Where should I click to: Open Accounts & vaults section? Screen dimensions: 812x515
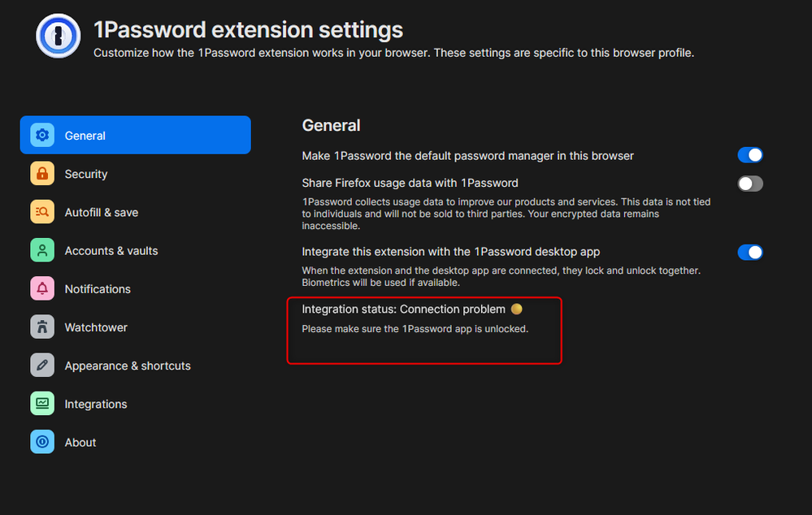coord(111,250)
